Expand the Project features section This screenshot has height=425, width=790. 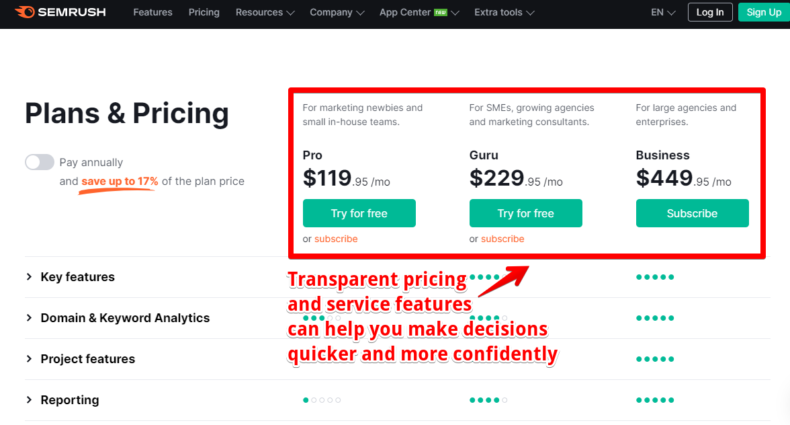pyautogui.click(x=88, y=359)
